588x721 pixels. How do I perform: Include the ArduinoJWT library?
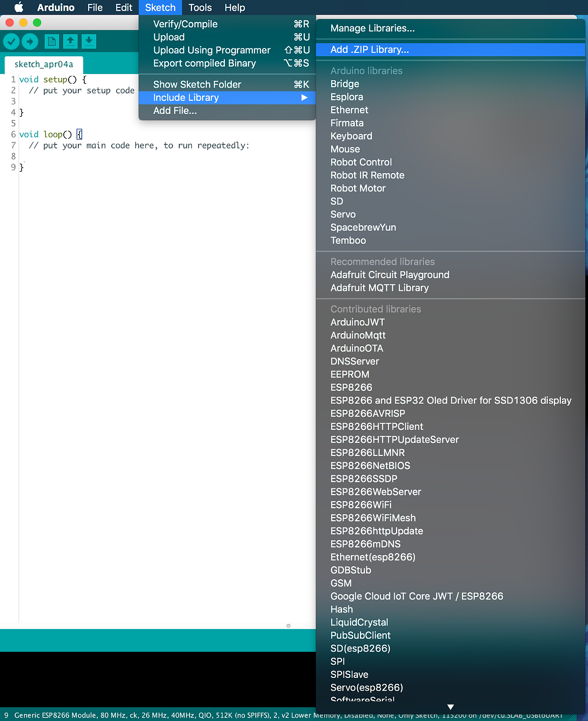pos(451,322)
